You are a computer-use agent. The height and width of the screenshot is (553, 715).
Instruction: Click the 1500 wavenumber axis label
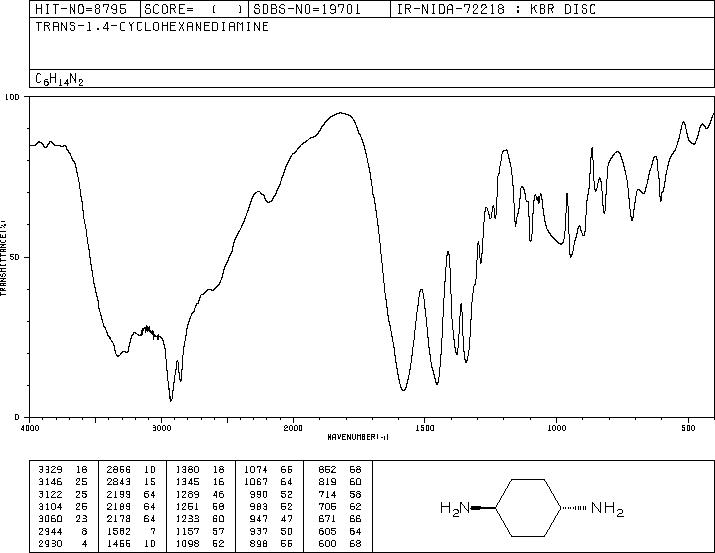tap(425, 428)
